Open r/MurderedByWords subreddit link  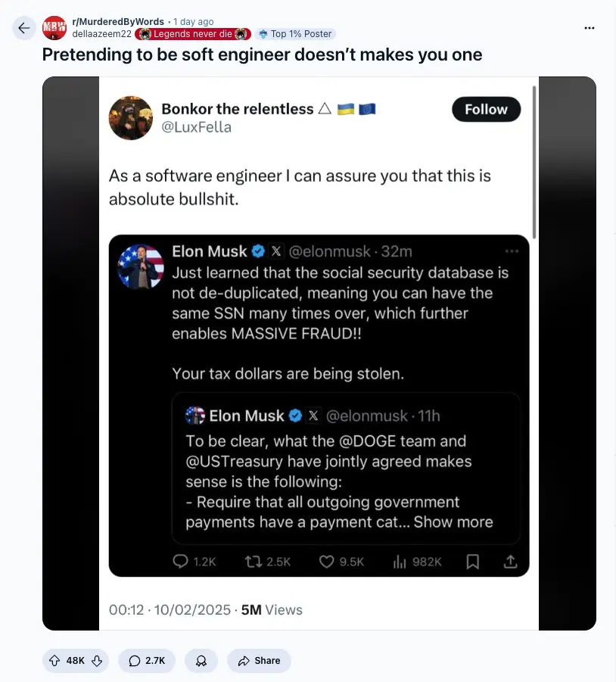pos(118,21)
